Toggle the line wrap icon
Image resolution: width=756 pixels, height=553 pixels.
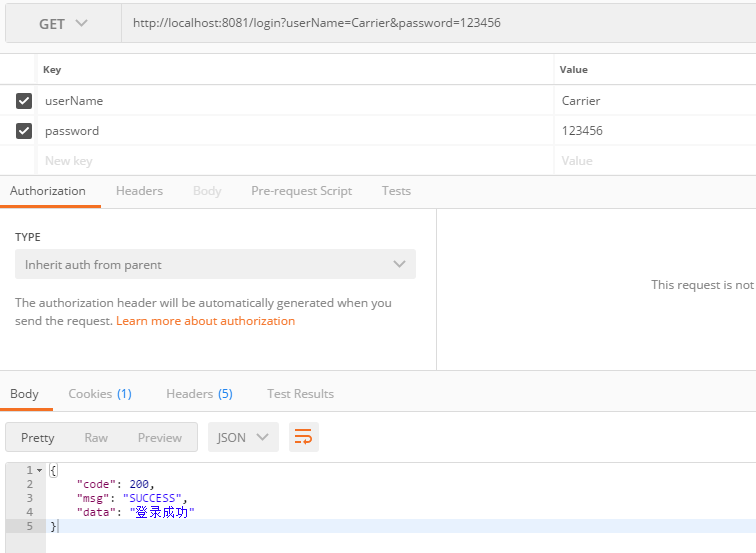pyautogui.click(x=304, y=437)
